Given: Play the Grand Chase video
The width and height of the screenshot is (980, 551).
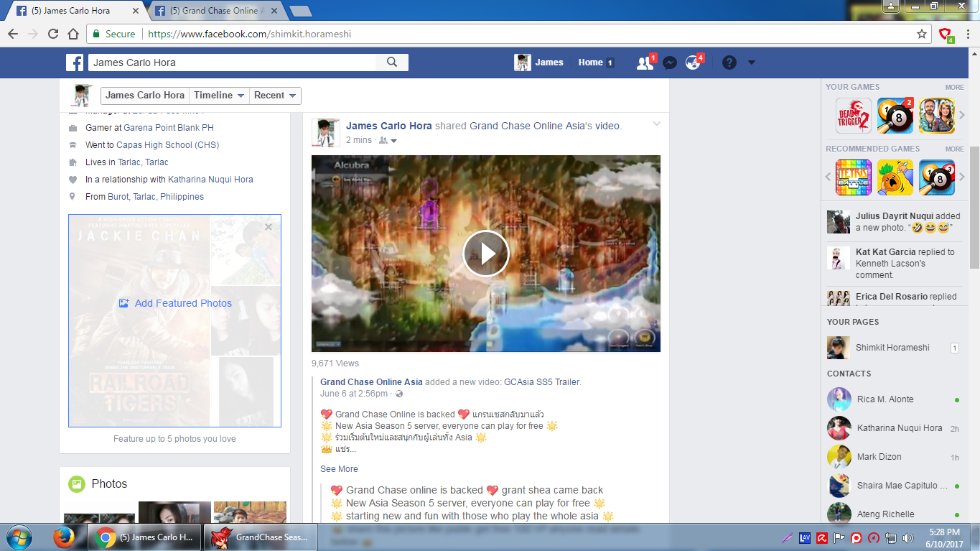Looking at the screenshot, I should click(x=486, y=254).
